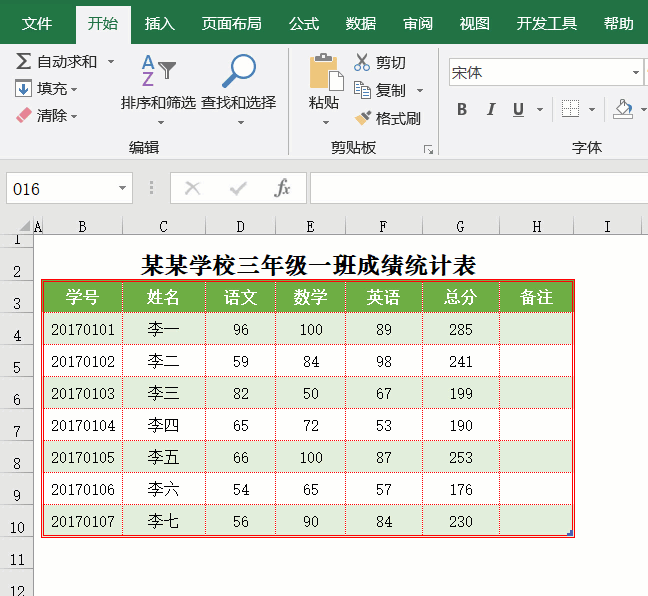Expand the Sort and Filter dropdown arrow

[x=161, y=122]
